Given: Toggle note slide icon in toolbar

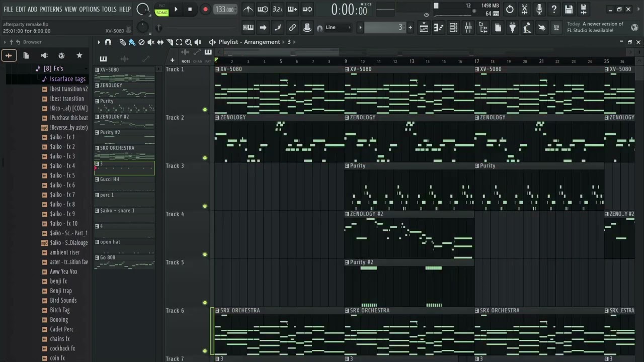Looking at the screenshot, I should (278, 28).
